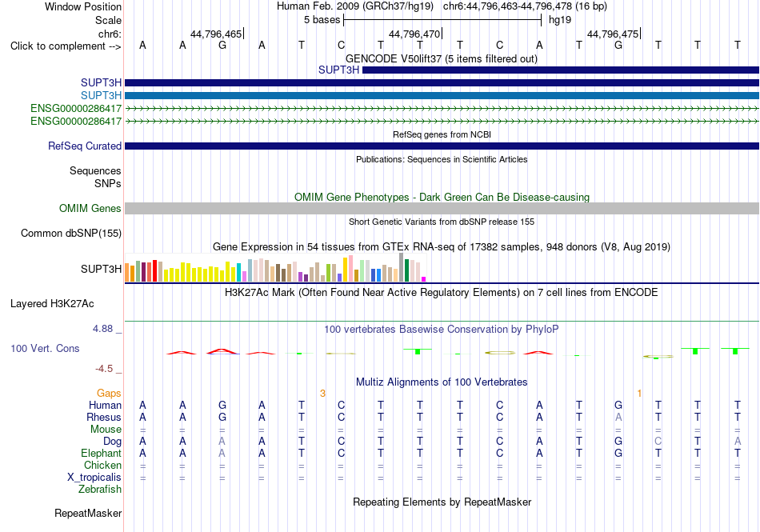Click the SNPs track label
This screenshot has width=760, height=532.
[108, 184]
